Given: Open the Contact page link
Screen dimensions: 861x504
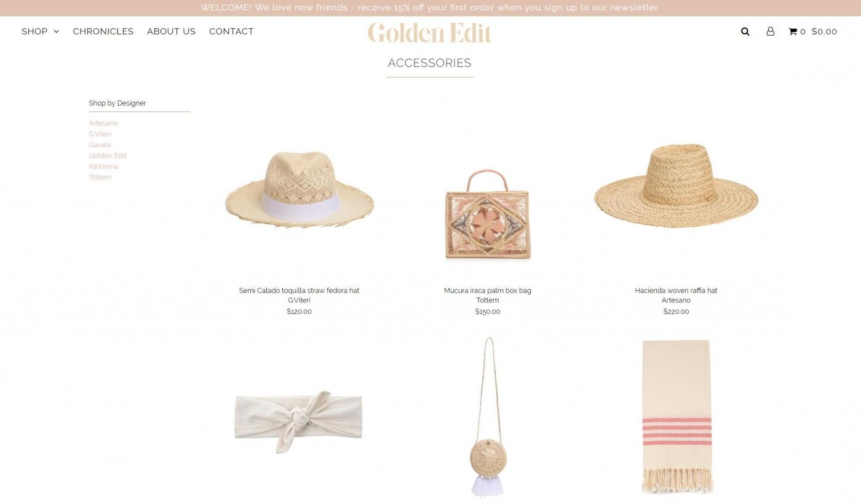Looking at the screenshot, I should pyautogui.click(x=231, y=31).
